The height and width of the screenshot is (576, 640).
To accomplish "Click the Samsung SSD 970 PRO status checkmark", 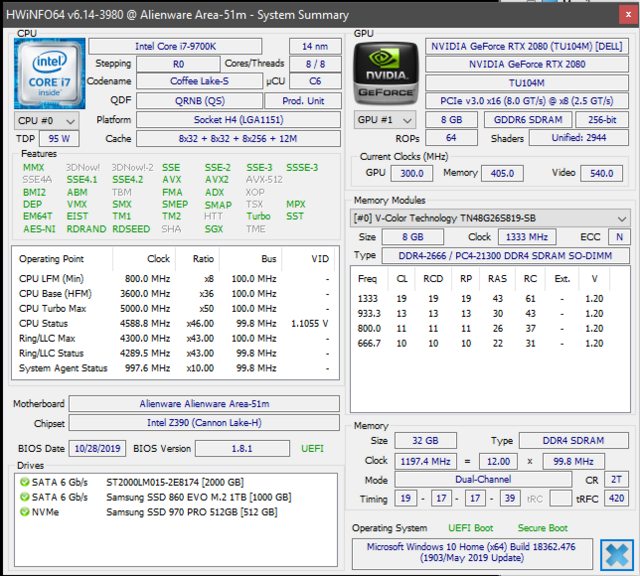I will (x=25, y=512).
